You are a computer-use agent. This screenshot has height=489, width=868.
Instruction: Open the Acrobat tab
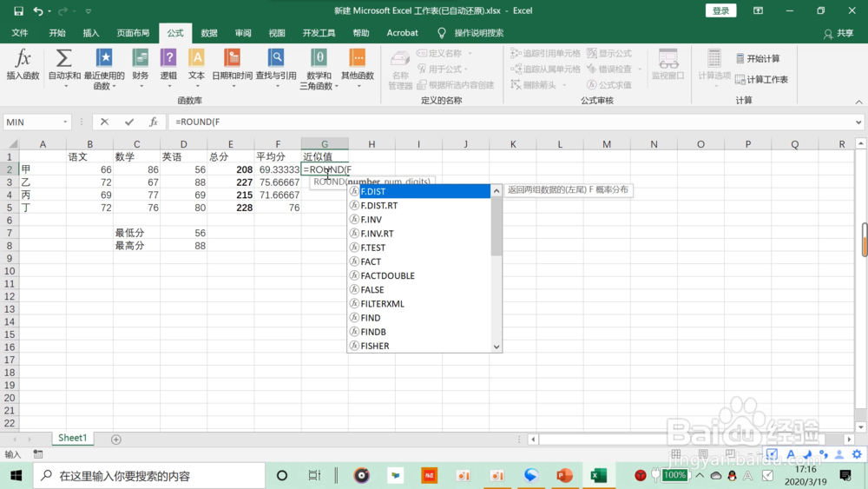click(x=403, y=33)
